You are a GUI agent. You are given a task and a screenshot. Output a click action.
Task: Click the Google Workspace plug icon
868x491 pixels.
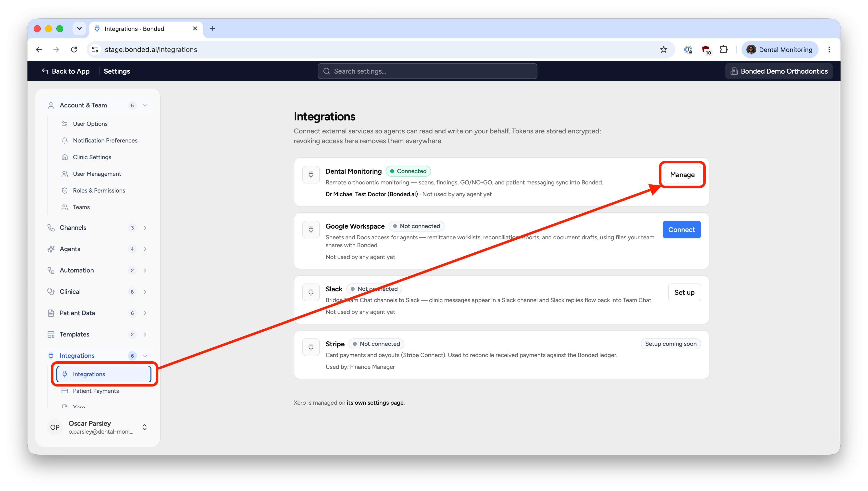pos(311,230)
